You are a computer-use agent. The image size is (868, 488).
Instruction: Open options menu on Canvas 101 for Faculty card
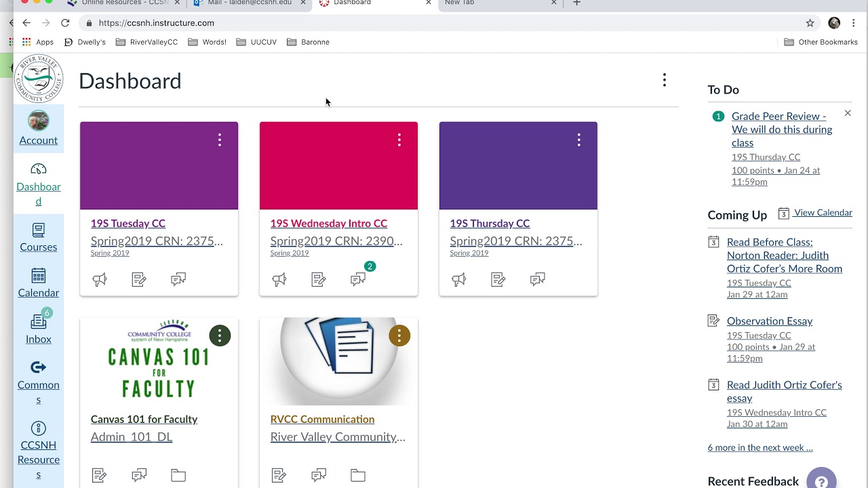point(220,335)
